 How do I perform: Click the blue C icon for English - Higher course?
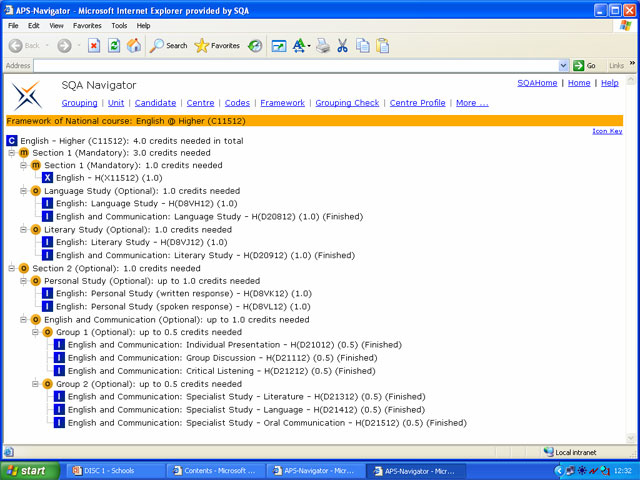tap(11, 141)
